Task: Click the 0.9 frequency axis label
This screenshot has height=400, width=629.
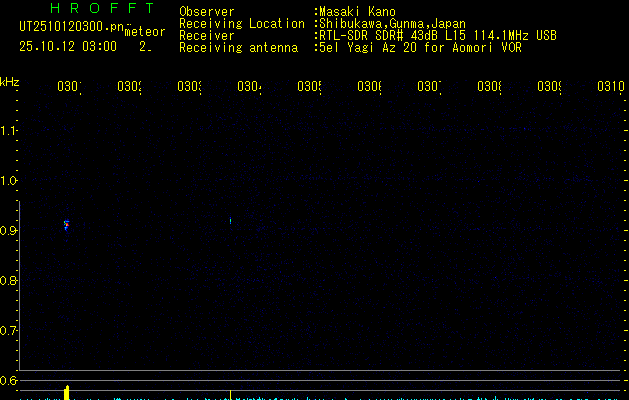Action: [8, 231]
